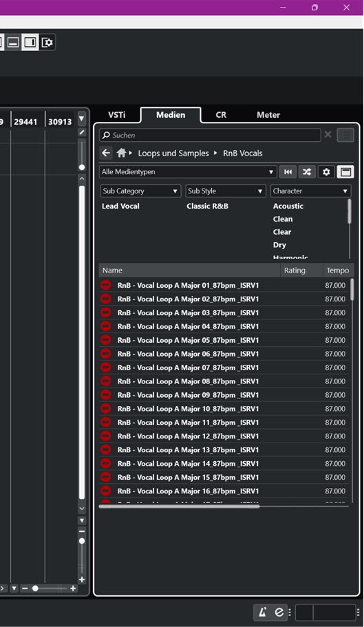
Task: Switch to the VSTi tab
Action: [117, 115]
